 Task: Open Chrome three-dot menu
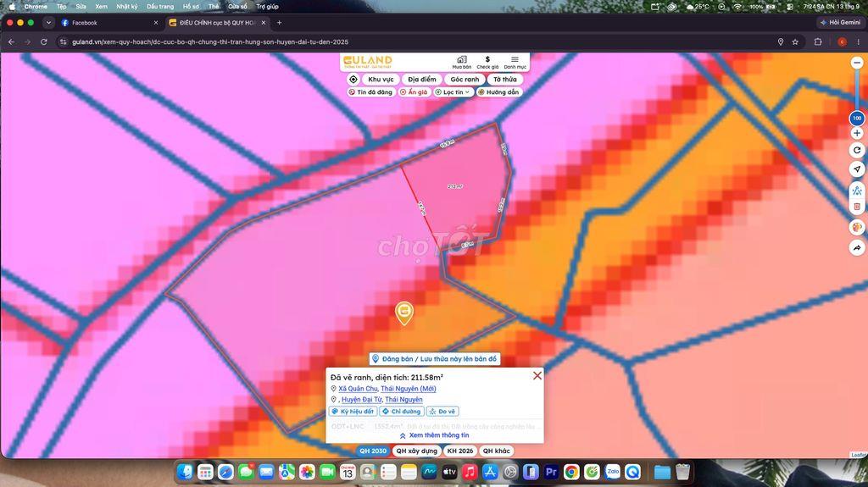858,42
